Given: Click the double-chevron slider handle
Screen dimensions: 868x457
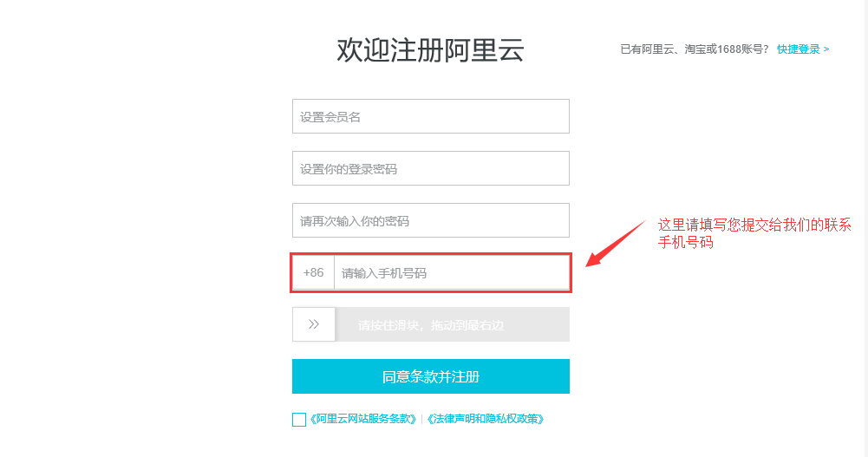Looking at the screenshot, I should (313, 324).
